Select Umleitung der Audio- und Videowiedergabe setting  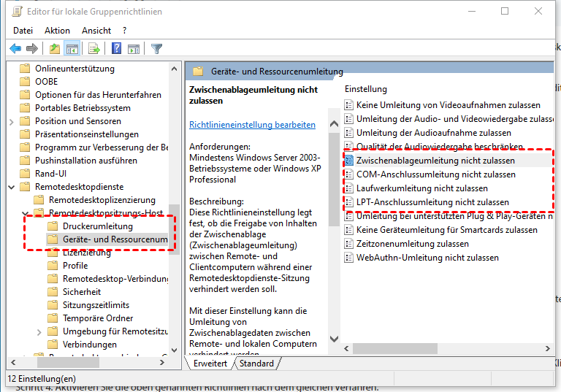coord(454,119)
